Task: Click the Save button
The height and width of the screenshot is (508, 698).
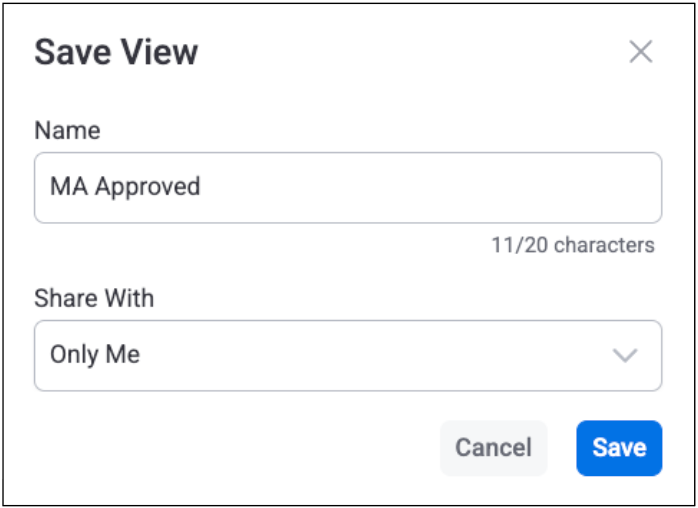Action: [x=618, y=447]
